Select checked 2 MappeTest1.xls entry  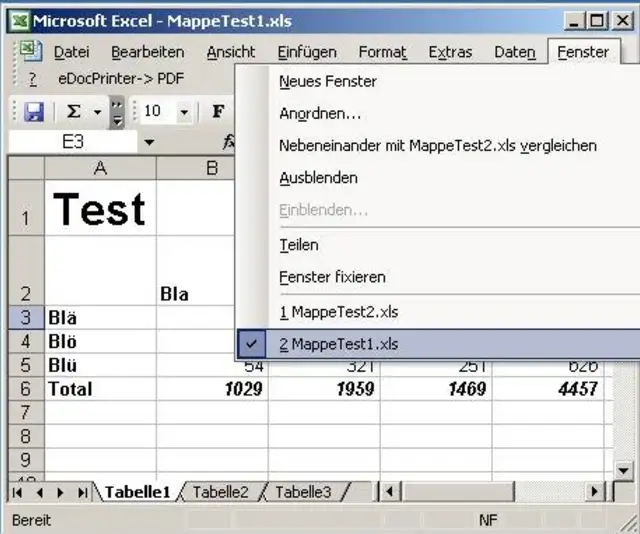(x=438, y=344)
